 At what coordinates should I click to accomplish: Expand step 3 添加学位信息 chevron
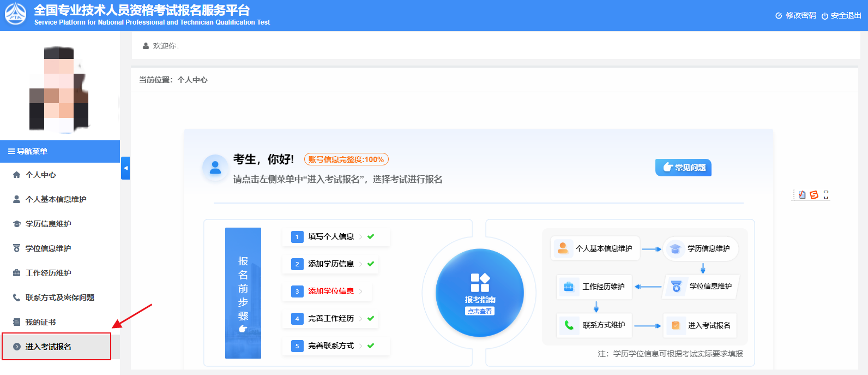pos(361,291)
